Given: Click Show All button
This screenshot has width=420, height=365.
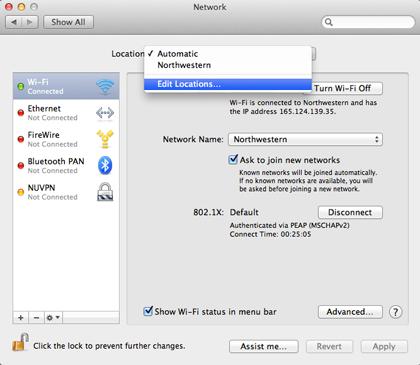Looking at the screenshot, I should pos(68,22).
